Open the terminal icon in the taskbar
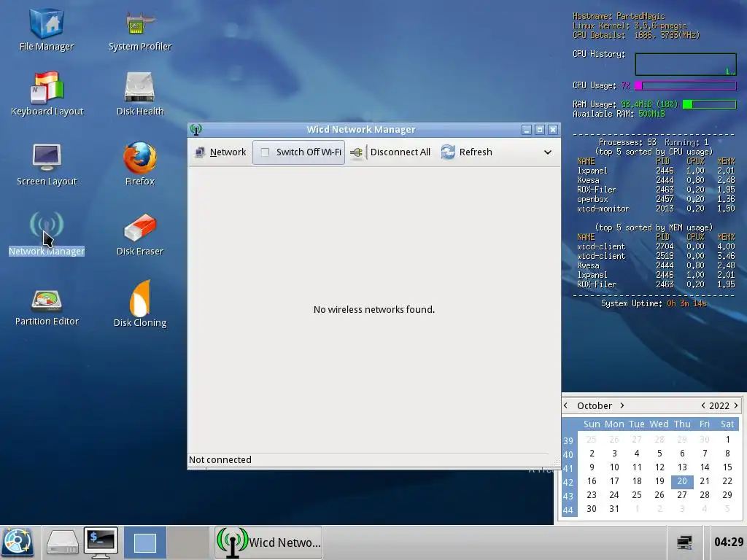This screenshot has width=747, height=560. [101, 542]
